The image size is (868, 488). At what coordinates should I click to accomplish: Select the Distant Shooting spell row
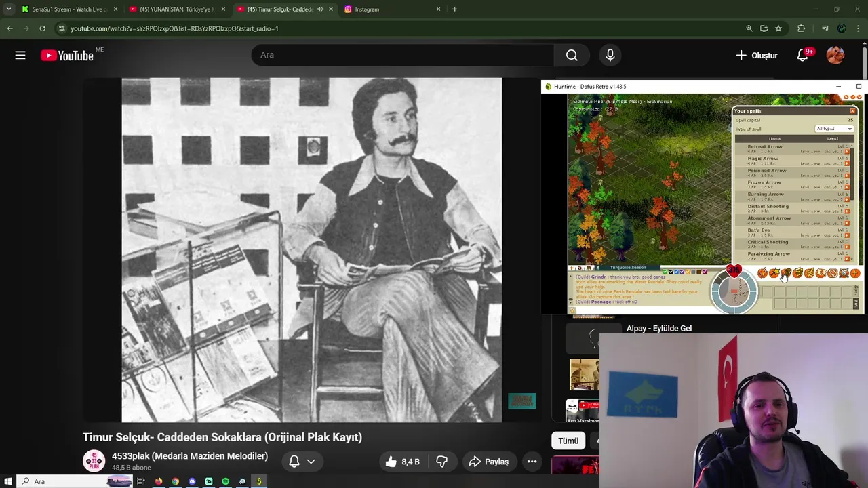point(793,209)
